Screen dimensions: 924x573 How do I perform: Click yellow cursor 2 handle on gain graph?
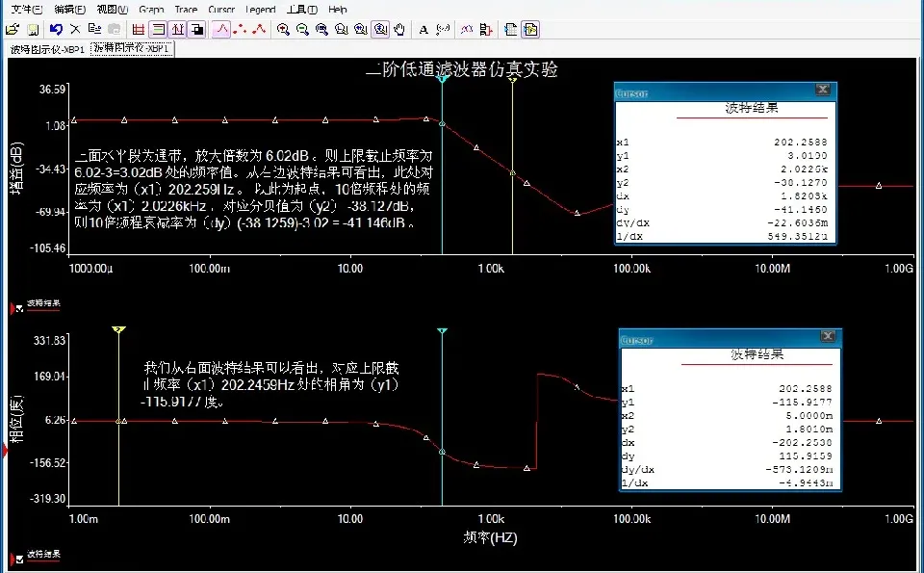click(x=513, y=80)
